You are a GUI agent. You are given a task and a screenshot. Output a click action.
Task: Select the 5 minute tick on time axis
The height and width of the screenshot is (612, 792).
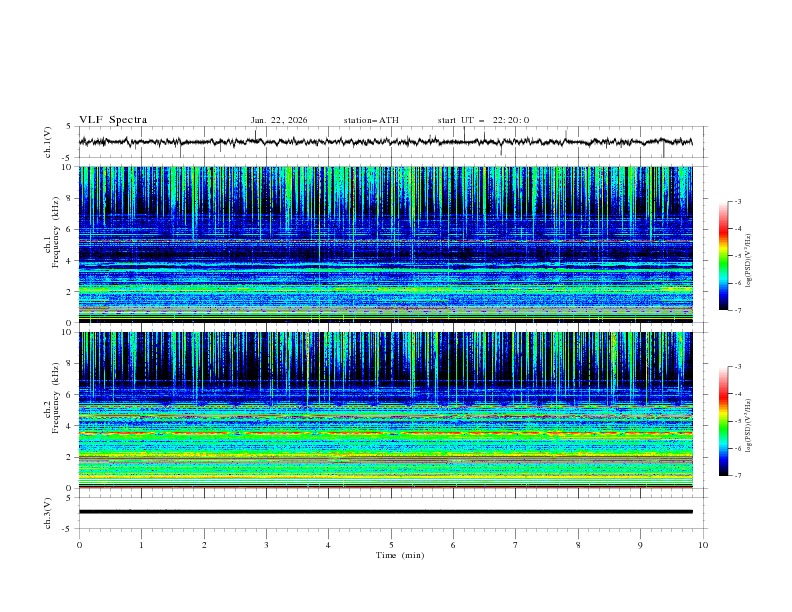click(391, 545)
